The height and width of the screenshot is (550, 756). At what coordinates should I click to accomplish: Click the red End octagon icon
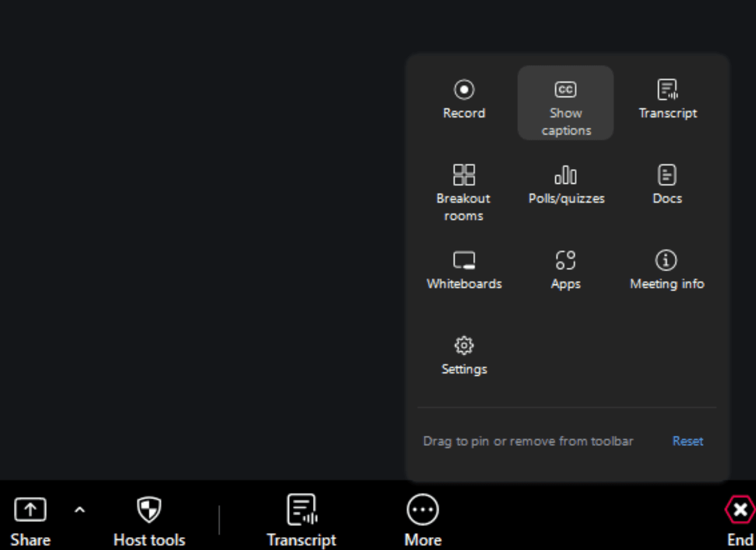740,509
